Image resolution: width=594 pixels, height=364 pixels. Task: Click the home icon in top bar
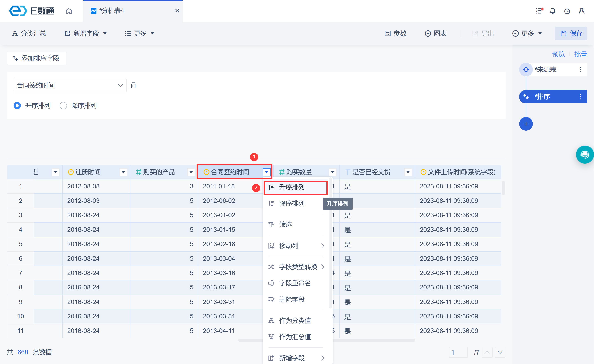click(x=69, y=11)
